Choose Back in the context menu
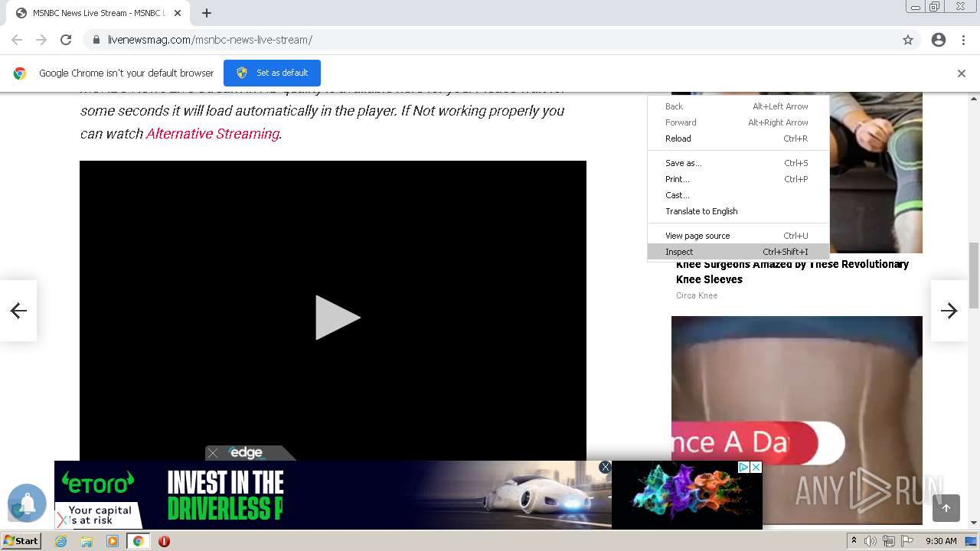Screen dimensions: 980x551 [738, 106]
